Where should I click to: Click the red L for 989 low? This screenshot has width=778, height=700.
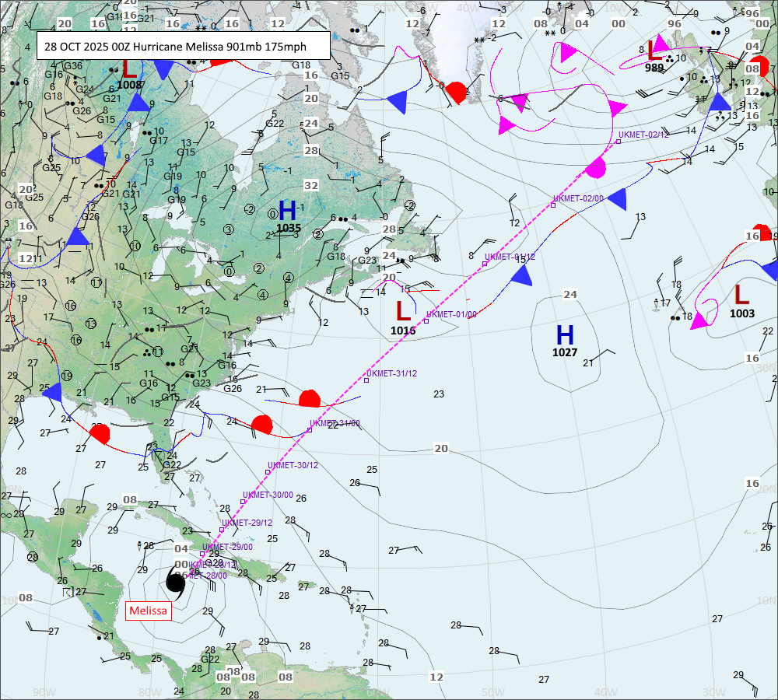[x=655, y=51]
